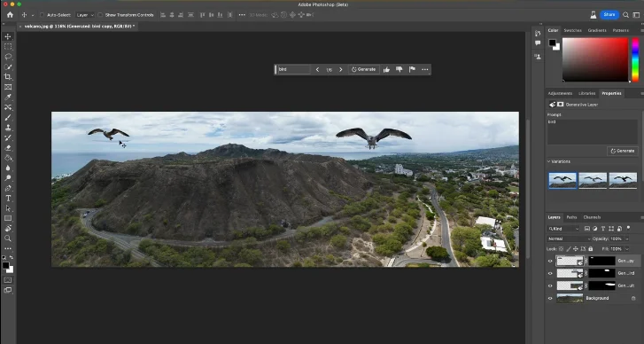Viewport: 644px width, 344px height.
Task: Hide the Gen...ult layer
Action: pyautogui.click(x=550, y=285)
